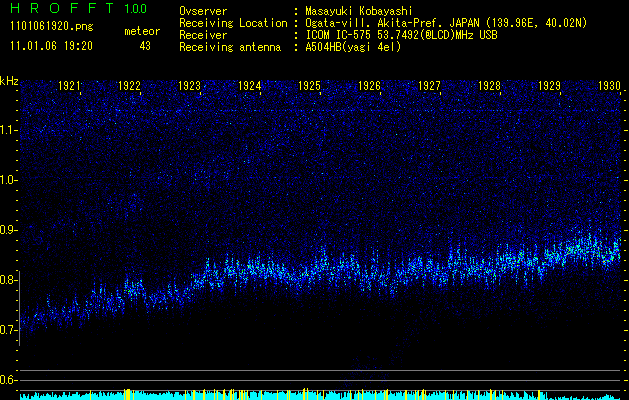Click the 1.1 kHz frequency axis label
The width and height of the screenshot is (629, 400).
coord(7,130)
